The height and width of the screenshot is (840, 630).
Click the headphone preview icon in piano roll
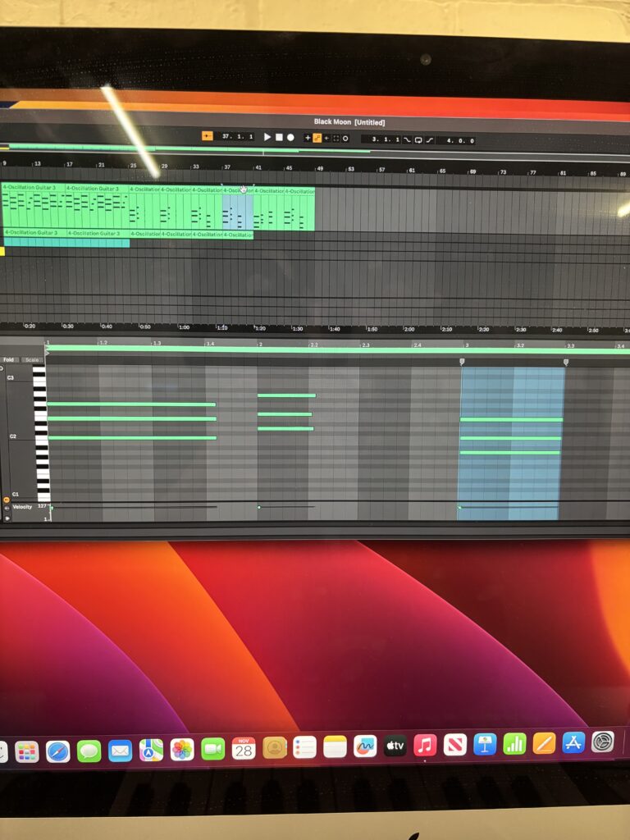[x=2, y=368]
